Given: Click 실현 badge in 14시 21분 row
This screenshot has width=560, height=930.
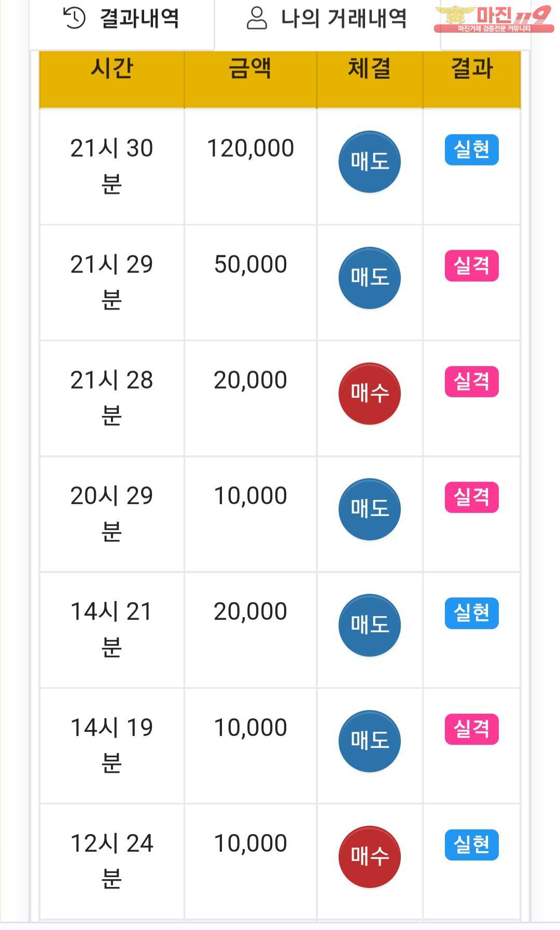Looking at the screenshot, I should [471, 613].
